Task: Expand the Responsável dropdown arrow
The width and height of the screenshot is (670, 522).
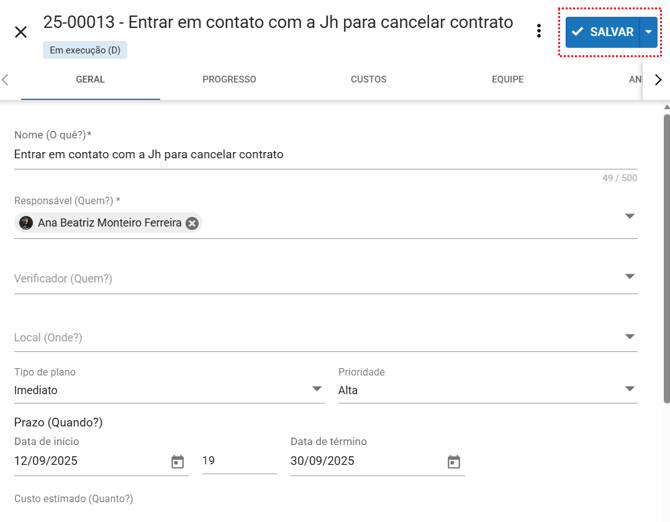Action: 629,216
